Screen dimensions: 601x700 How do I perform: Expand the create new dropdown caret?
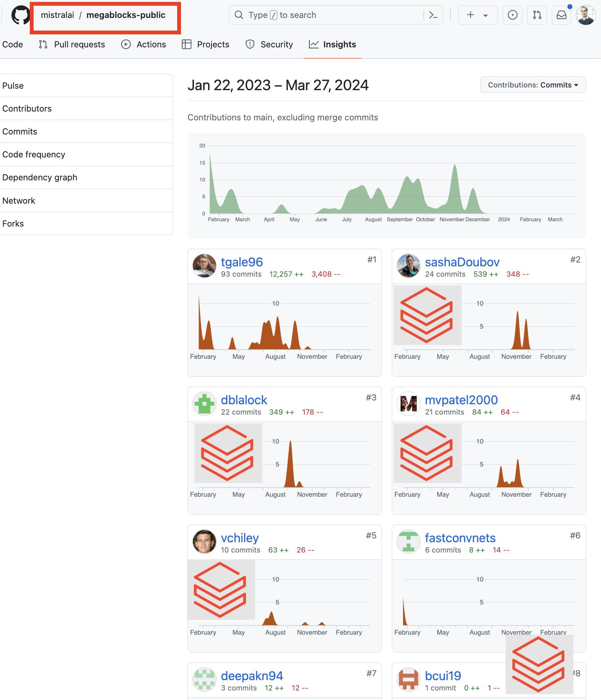click(485, 15)
